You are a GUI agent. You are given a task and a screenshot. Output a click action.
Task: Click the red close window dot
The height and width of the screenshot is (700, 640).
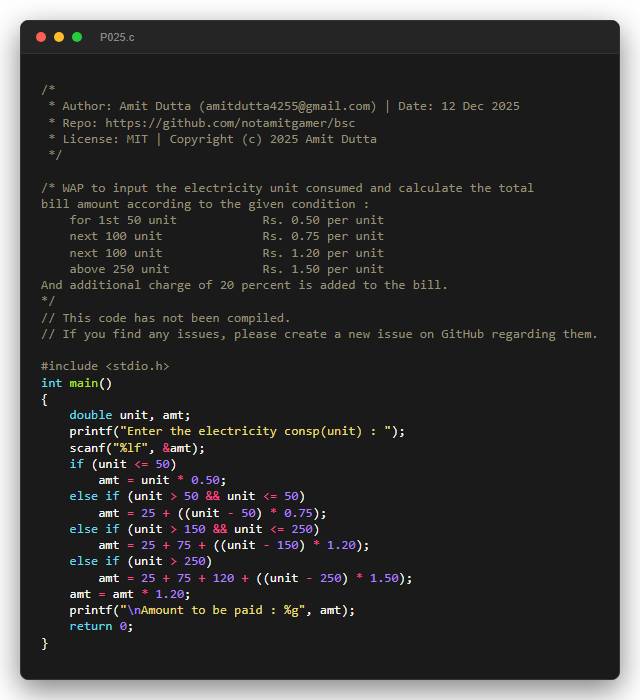[41, 37]
